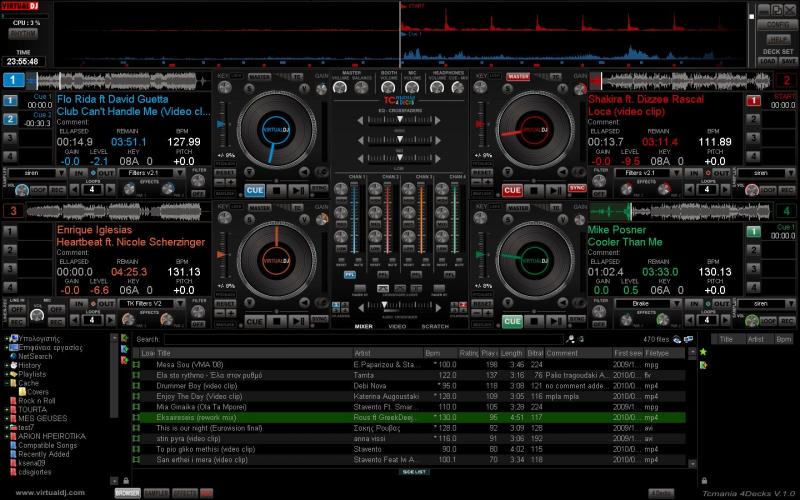Toggle play/pause on deck 4

(556, 321)
